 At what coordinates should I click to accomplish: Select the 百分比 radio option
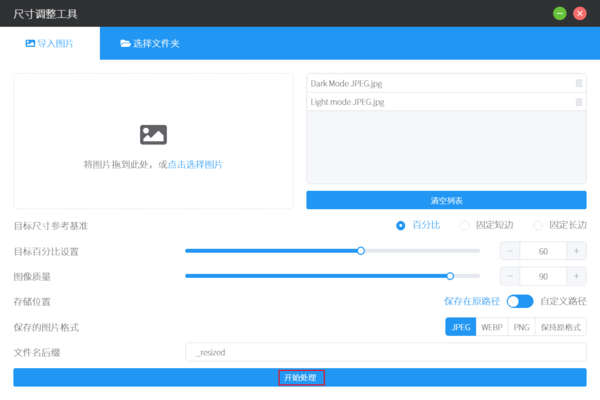tap(418, 225)
